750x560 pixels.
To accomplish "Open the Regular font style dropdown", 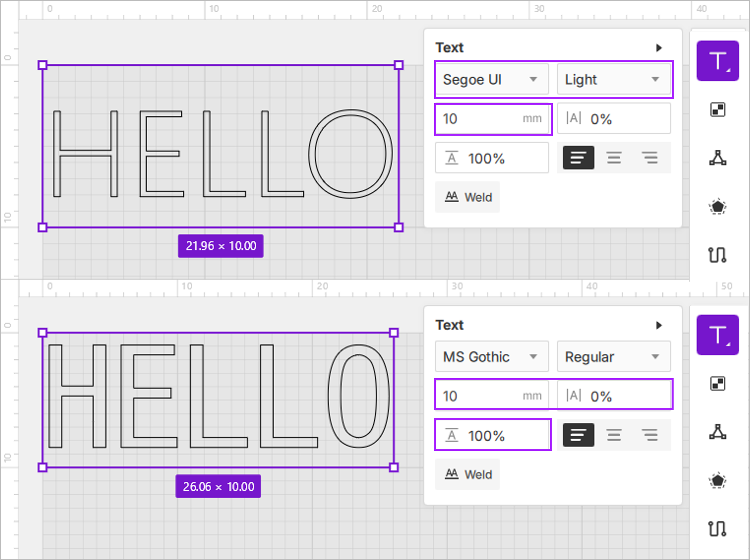I will [x=614, y=357].
